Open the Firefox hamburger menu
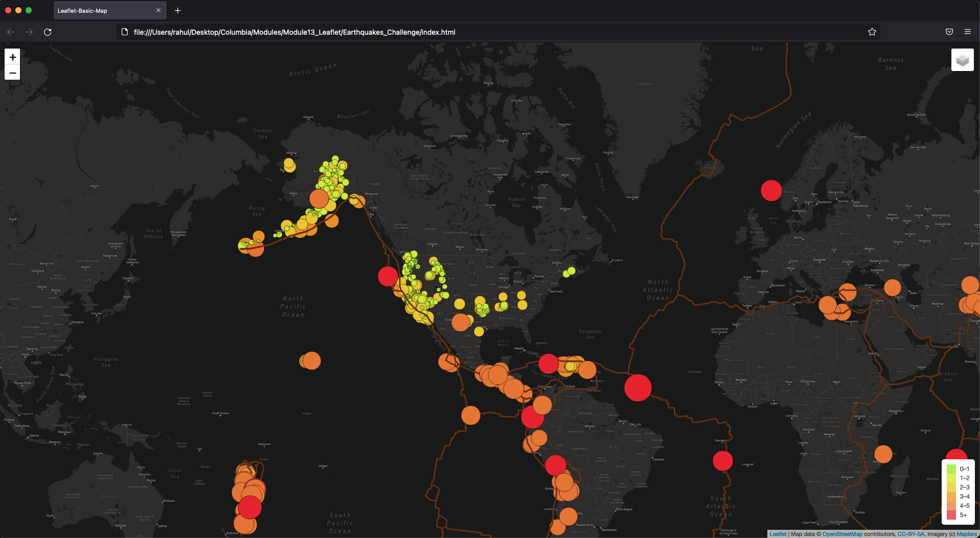 (x=967, y=32)
